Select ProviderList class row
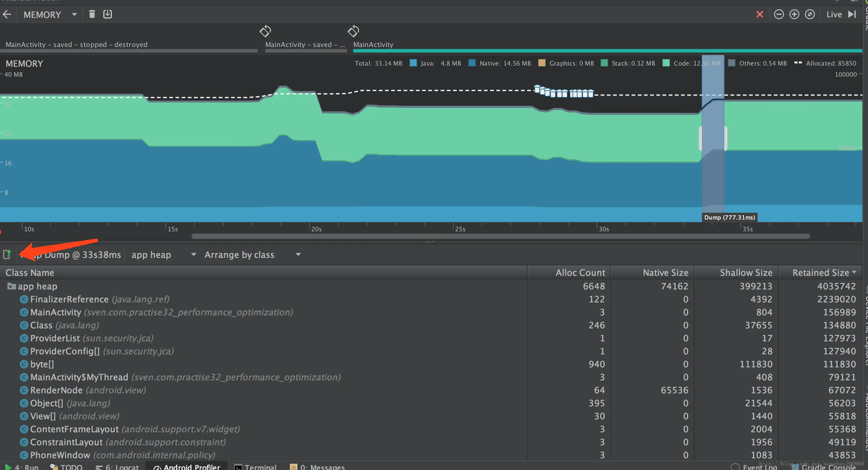The image size is (868, 470). [431, 338]
